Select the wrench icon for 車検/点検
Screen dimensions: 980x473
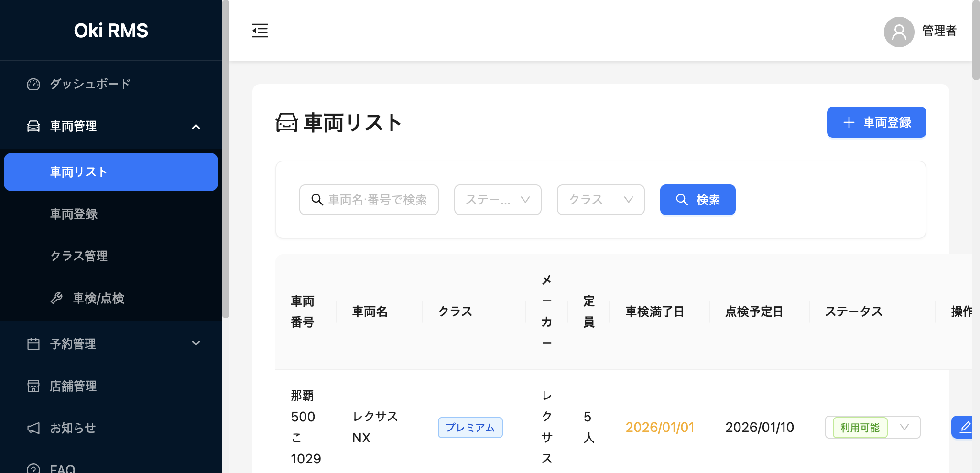57,298
